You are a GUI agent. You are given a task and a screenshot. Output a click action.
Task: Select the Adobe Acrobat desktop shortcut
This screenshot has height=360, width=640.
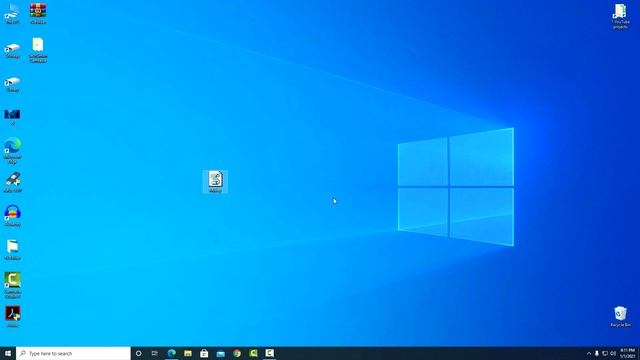tap(13, 317)
